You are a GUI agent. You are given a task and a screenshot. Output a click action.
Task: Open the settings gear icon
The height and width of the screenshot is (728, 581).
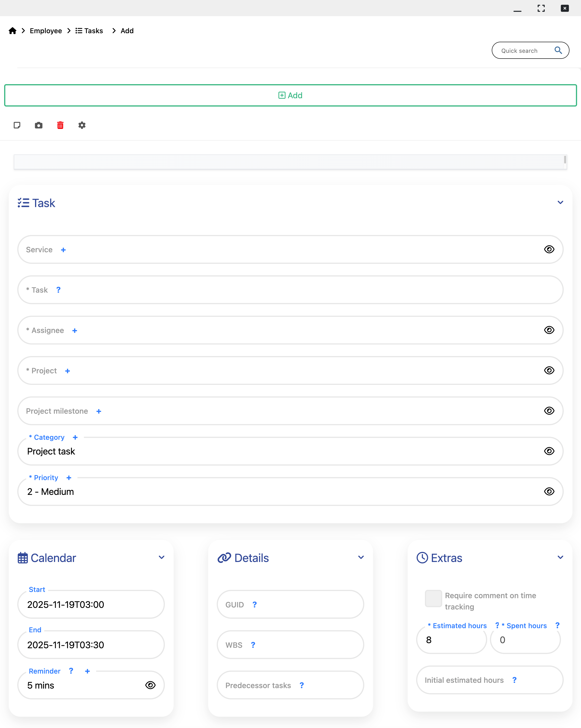82,125
